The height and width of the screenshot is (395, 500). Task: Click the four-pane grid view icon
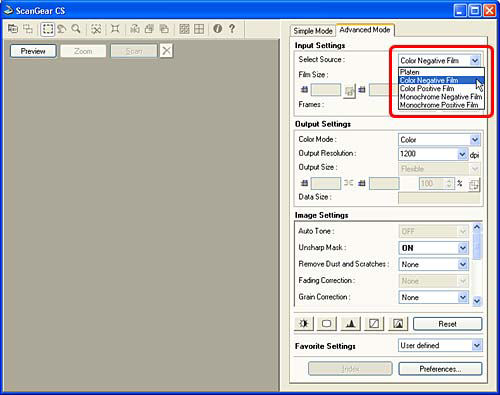199,29
